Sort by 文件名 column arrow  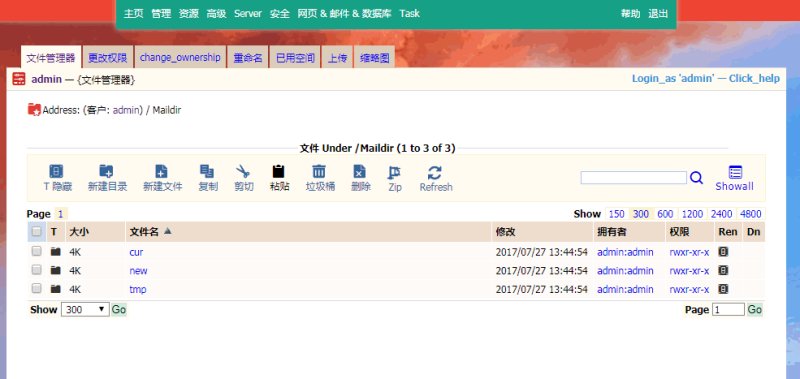167,231
